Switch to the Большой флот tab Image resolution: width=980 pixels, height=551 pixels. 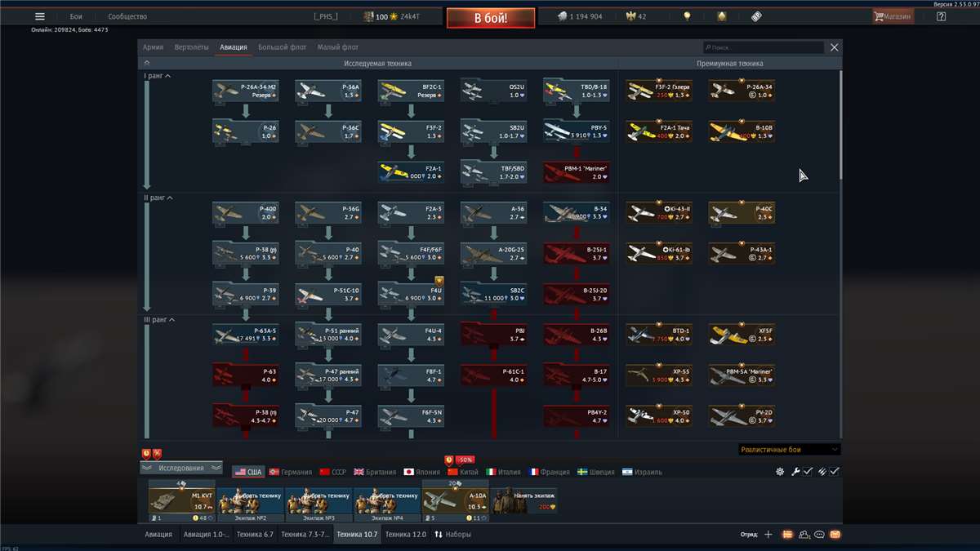(283, 47)
